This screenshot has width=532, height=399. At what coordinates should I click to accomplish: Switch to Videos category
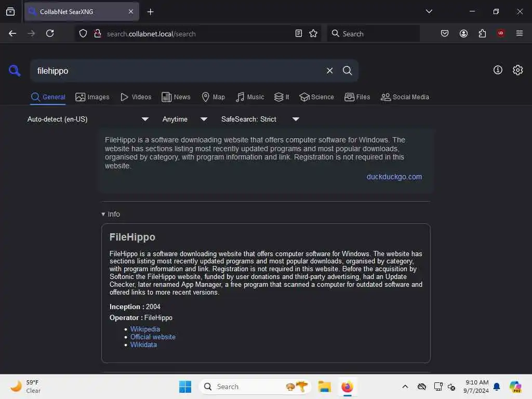(136, 97)
